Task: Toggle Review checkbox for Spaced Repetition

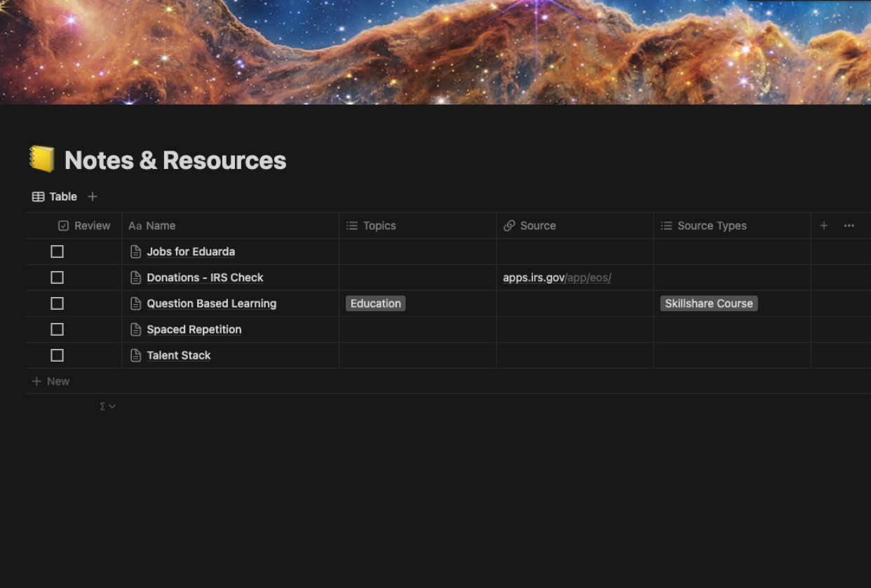Action: click(58, 329)
